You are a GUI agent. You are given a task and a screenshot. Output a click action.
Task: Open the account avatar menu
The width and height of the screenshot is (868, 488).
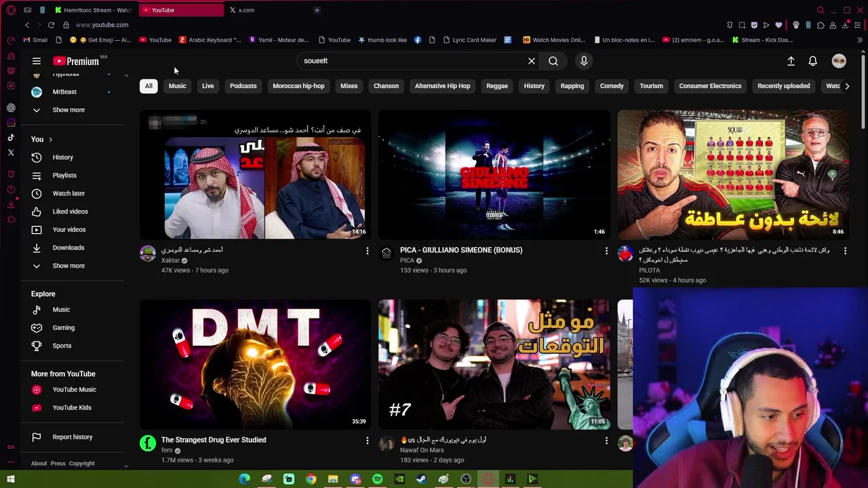pos(839,61)
